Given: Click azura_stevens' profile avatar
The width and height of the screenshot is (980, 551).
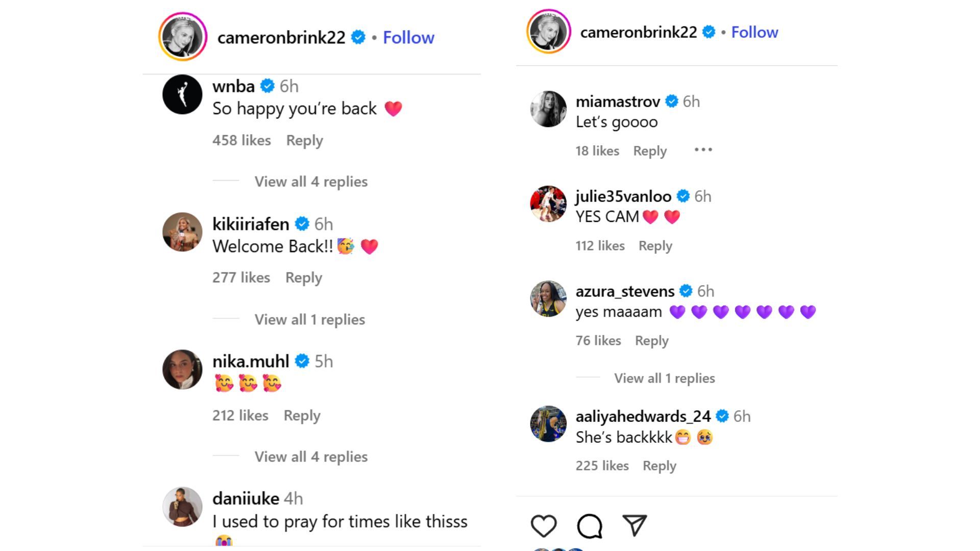Looking at the screenshot, I should coord(548,298).
